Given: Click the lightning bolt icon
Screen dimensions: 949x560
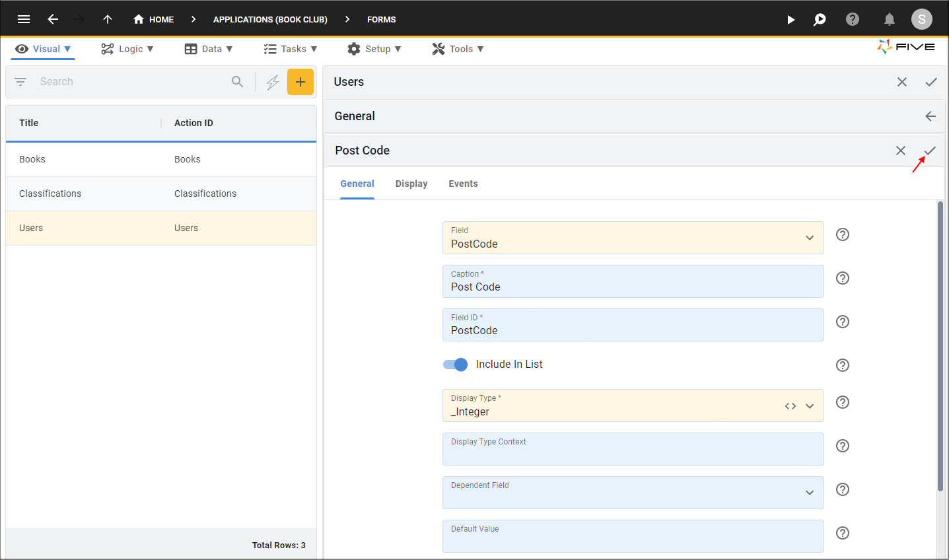Looking at the screenshot, I should coord(273,82).
